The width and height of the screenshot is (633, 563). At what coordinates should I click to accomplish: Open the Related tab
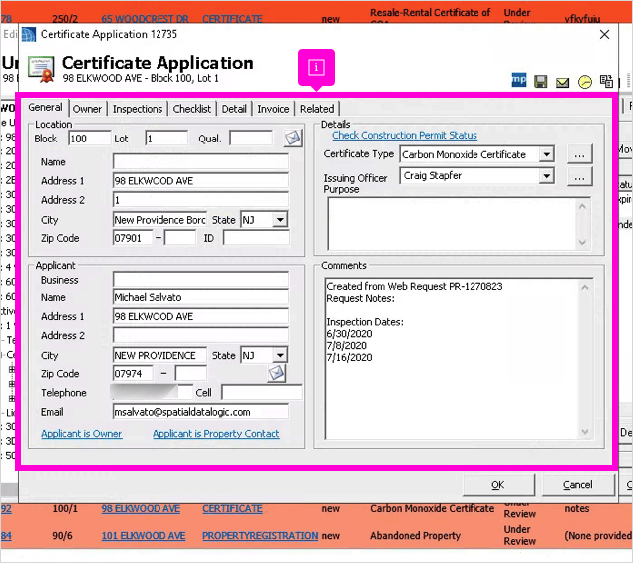(317, 109)
